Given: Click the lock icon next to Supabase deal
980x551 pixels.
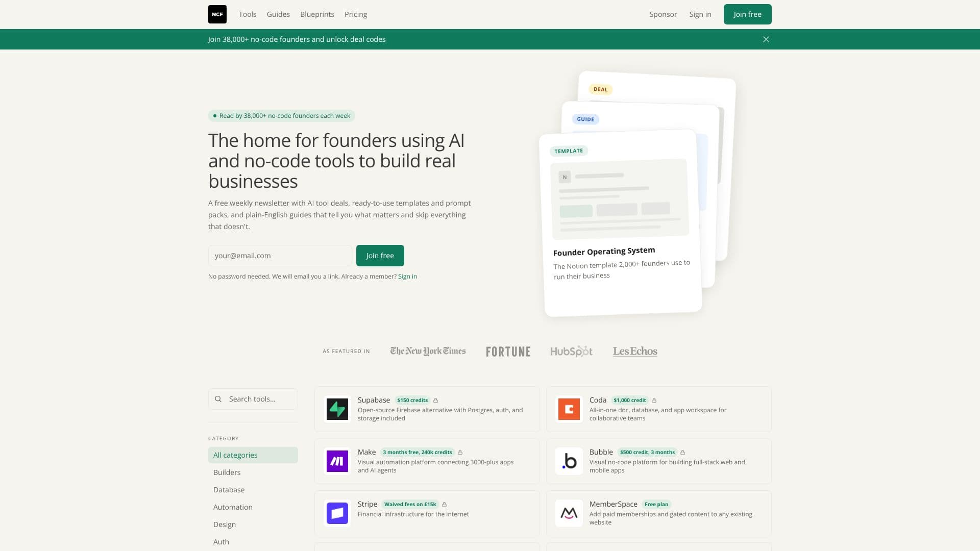Looking at the screenshot, I should tap(436, 400).
